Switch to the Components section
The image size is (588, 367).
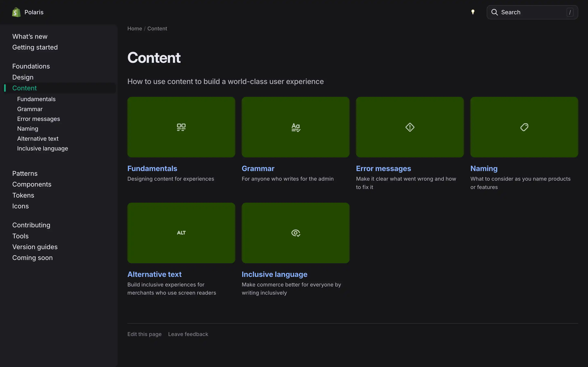tap(32, 184)
